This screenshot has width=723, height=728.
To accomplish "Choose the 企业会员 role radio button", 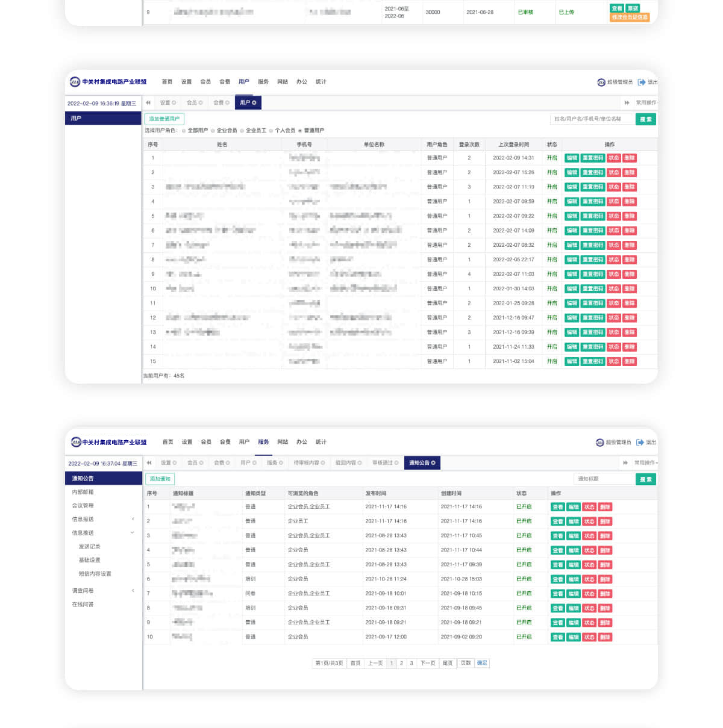I will coord(213,131).
